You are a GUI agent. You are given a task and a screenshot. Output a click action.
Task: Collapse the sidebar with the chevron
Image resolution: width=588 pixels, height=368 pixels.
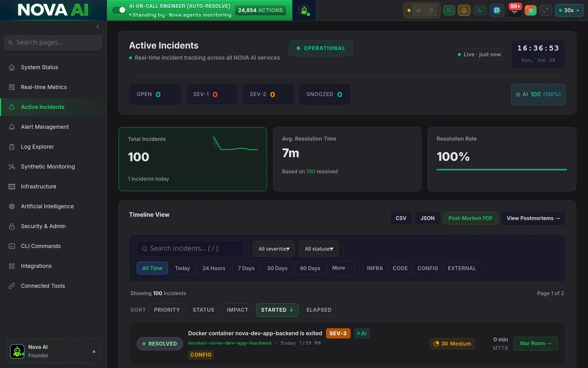pos(98,26)
